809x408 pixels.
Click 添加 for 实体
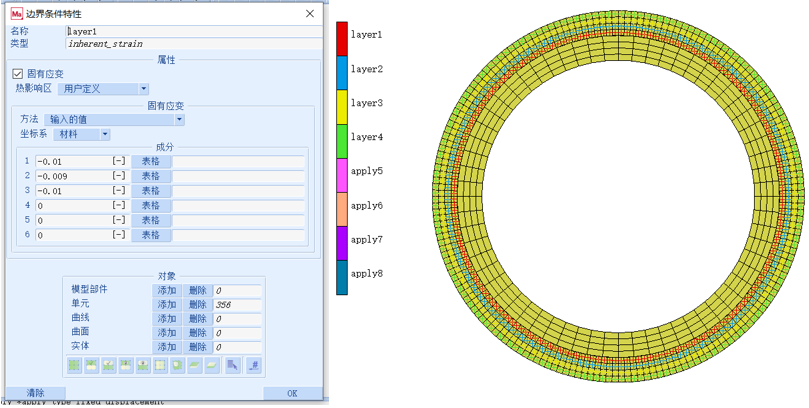click(x=167, y=347)
